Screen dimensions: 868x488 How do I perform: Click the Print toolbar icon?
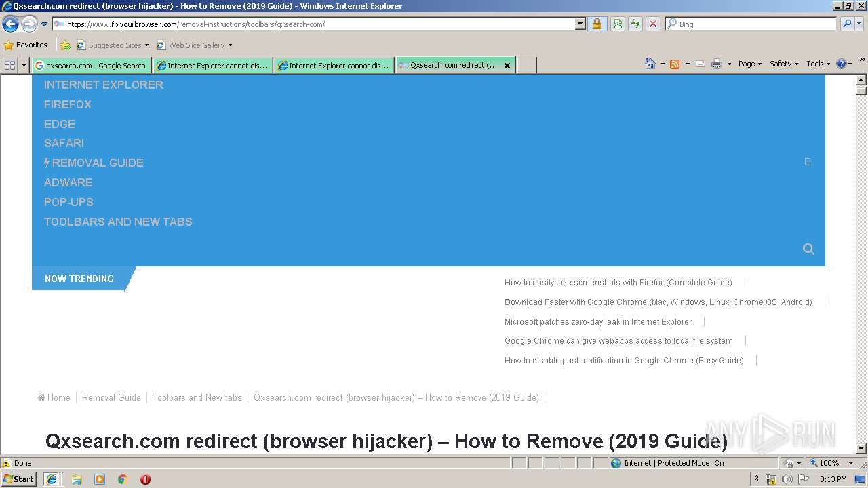click(717, 64)
